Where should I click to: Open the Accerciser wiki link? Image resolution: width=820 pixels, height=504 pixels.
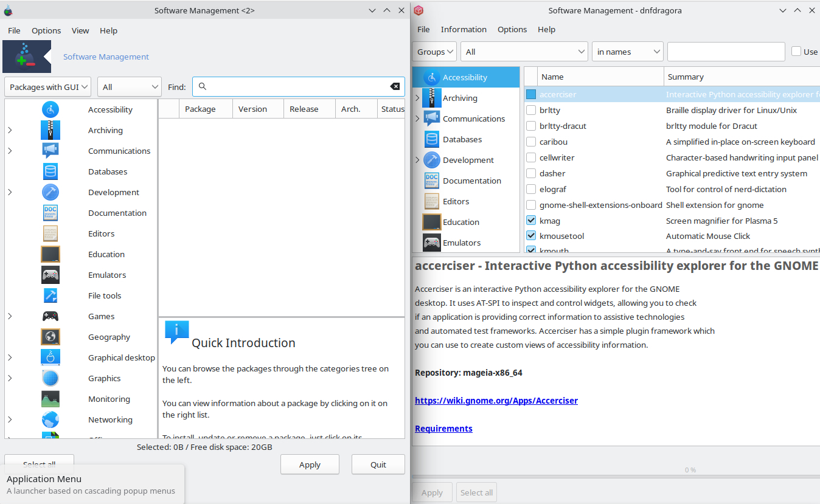coord(496,401)
